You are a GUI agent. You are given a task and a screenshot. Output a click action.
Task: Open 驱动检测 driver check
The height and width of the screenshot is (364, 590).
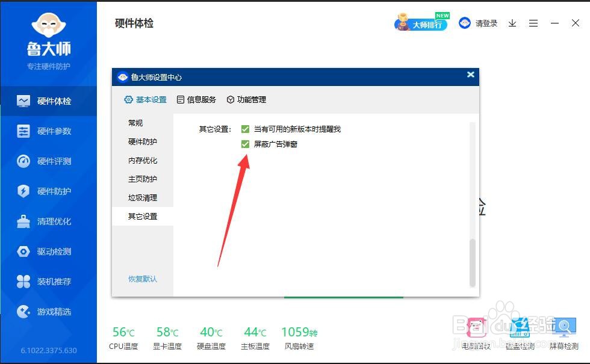pos(49,251)
